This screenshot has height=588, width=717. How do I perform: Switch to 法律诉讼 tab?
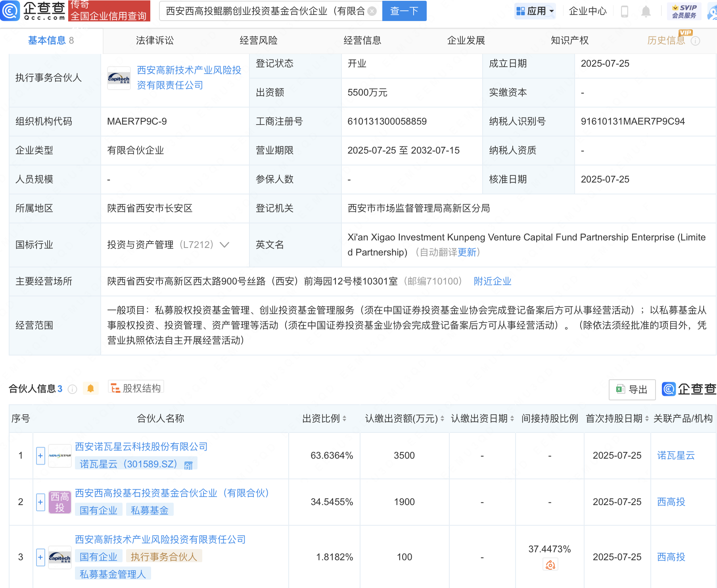(155, 40)
